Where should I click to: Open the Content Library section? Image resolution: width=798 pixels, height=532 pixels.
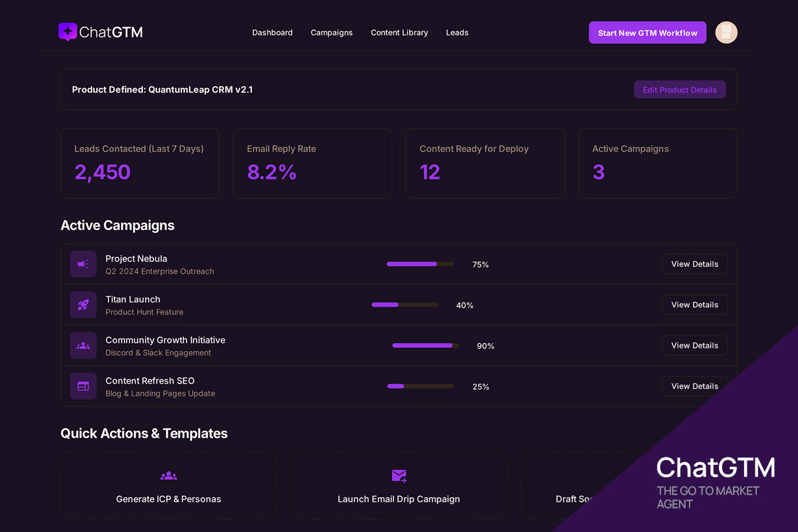pos(399,32)
